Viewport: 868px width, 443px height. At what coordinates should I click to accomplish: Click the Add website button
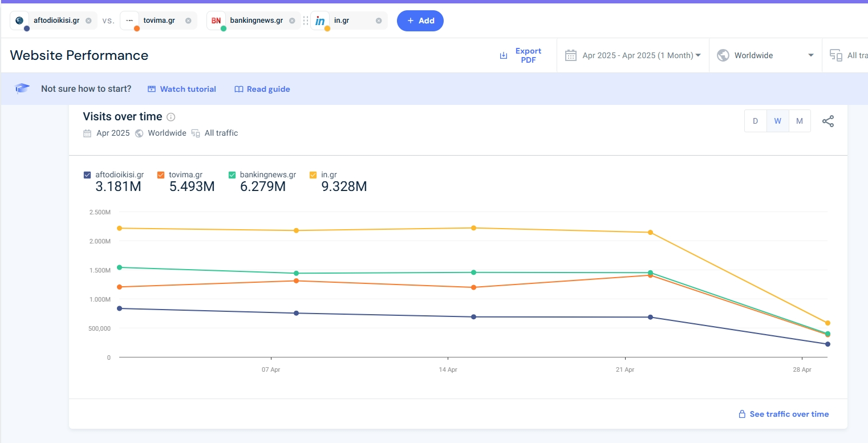coord(420,21)
